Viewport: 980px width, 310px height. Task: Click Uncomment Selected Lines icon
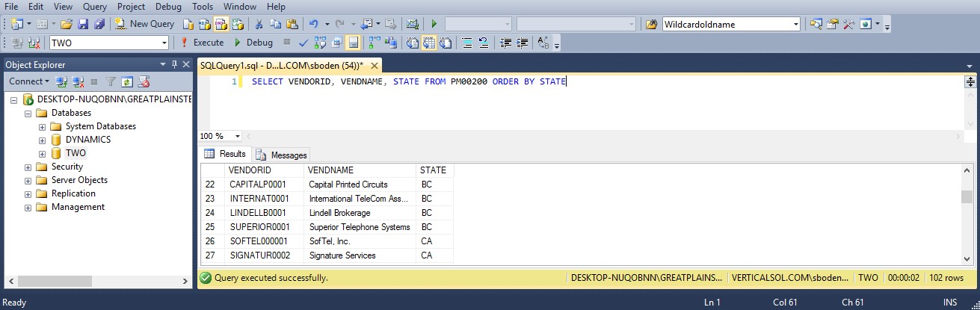(x=483, y=43)
